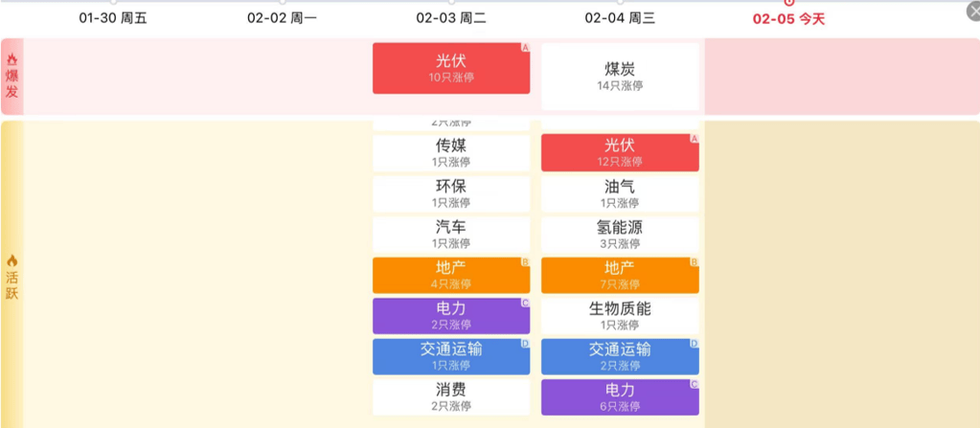
Task: Close the panel with the X icon
Action: pyautogui.click(x=972, y=11)
